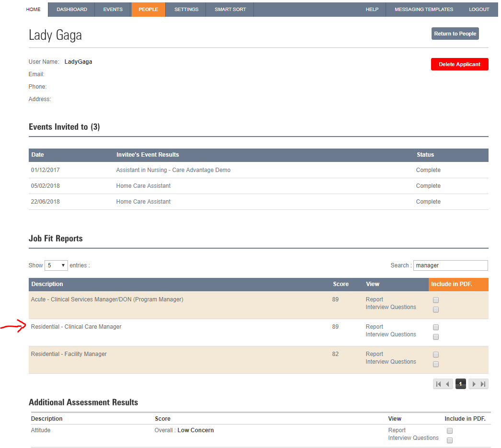
Task: Go to the next page of results
Action: (x=474, y=384)
